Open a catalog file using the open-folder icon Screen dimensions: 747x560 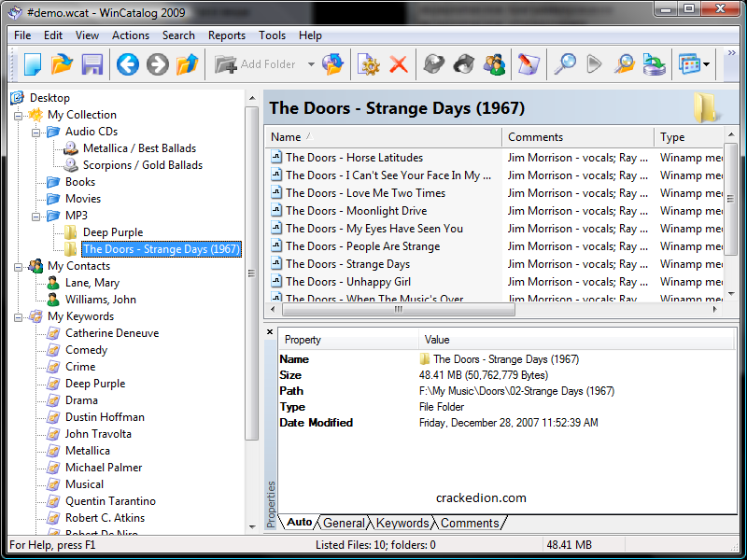point(62,63)
